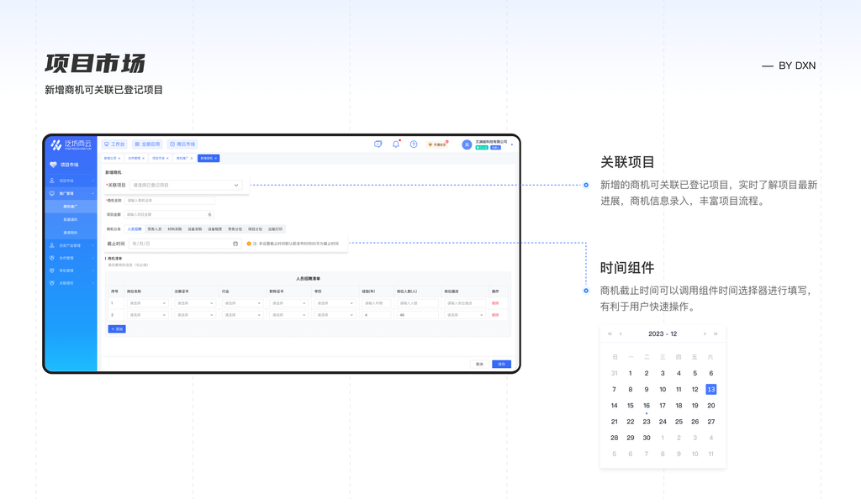Click row 2 岗位人数 field showing 46

pyautogui.click(x=417, y=315)
